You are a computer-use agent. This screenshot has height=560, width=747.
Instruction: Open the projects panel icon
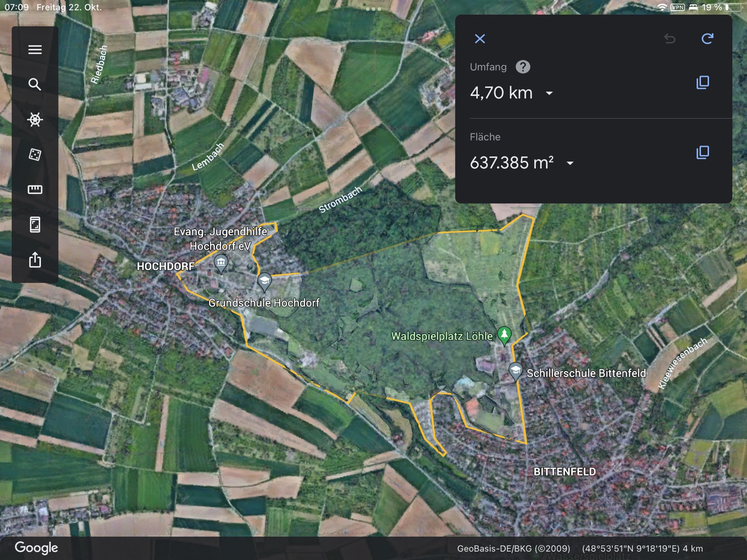[x=35, y=224]
